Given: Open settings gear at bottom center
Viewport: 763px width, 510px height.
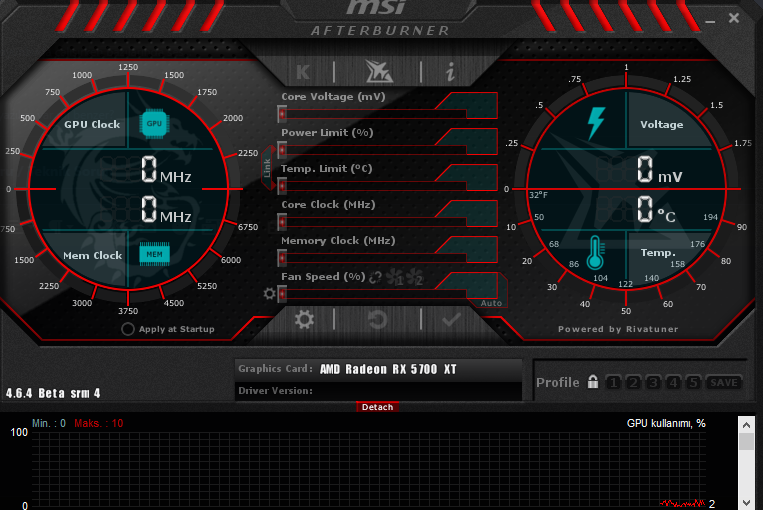Looking at the screenshot, I should pos(304,320).
